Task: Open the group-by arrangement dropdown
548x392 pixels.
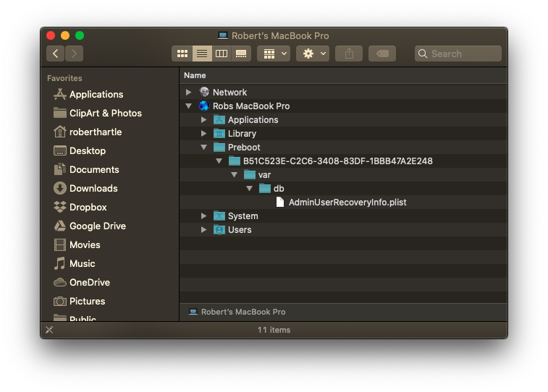Action: (274, 54)
